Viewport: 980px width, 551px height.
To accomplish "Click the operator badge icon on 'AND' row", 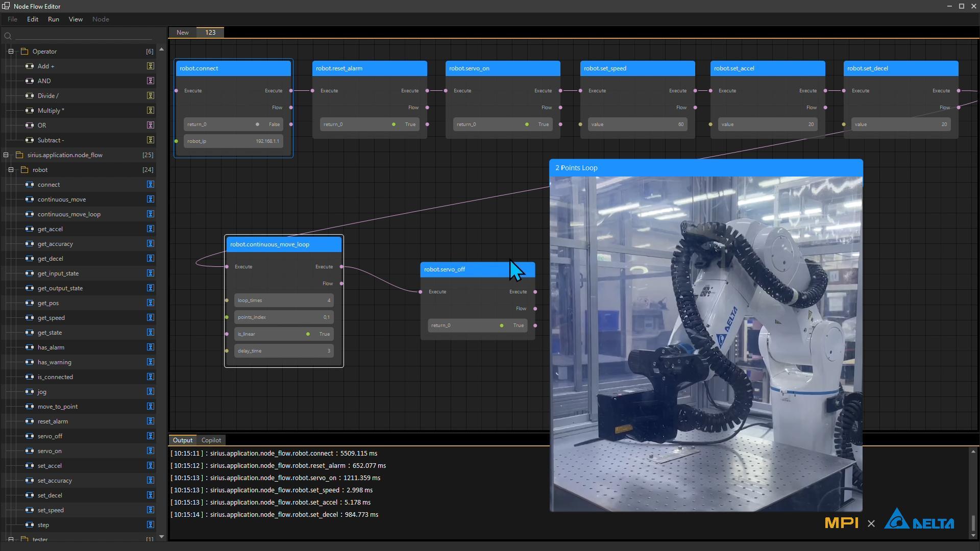I will click(151, 81).
